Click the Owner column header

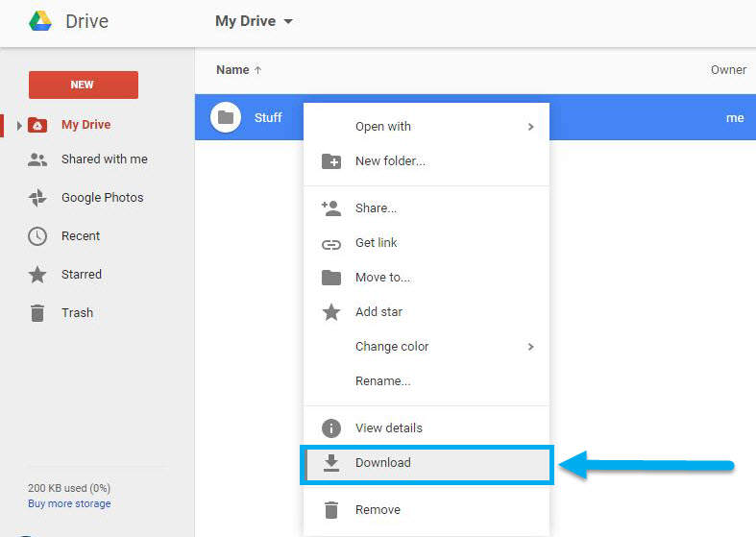tap(728, 70)
